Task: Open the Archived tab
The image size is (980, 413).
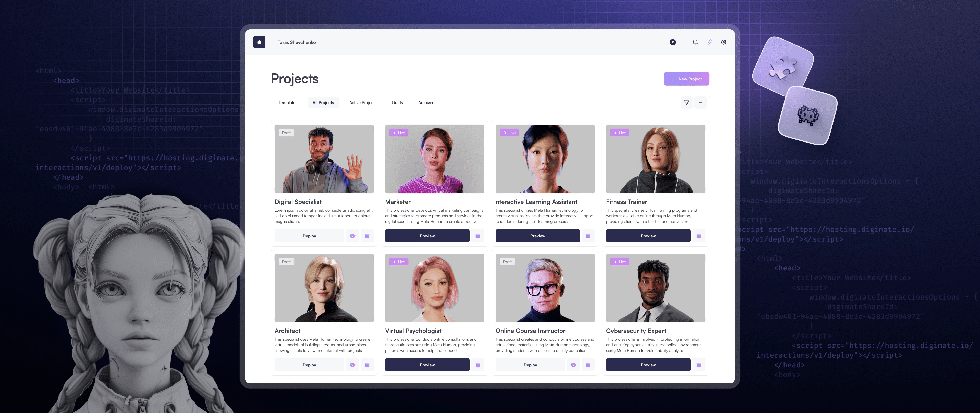Action: pos(426,102)
